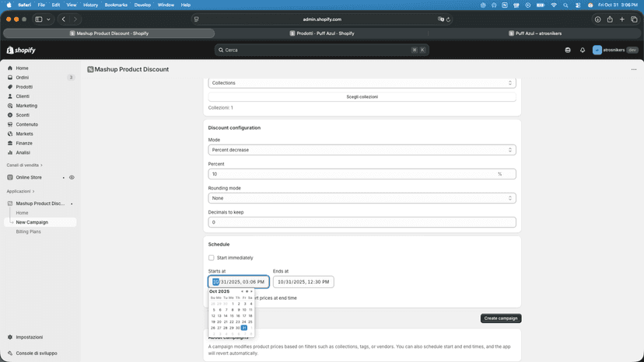The height and width of the screenshot is (362, 644).
Task: Open Analisi section in sidebar
Action: [x=23, y=152]
